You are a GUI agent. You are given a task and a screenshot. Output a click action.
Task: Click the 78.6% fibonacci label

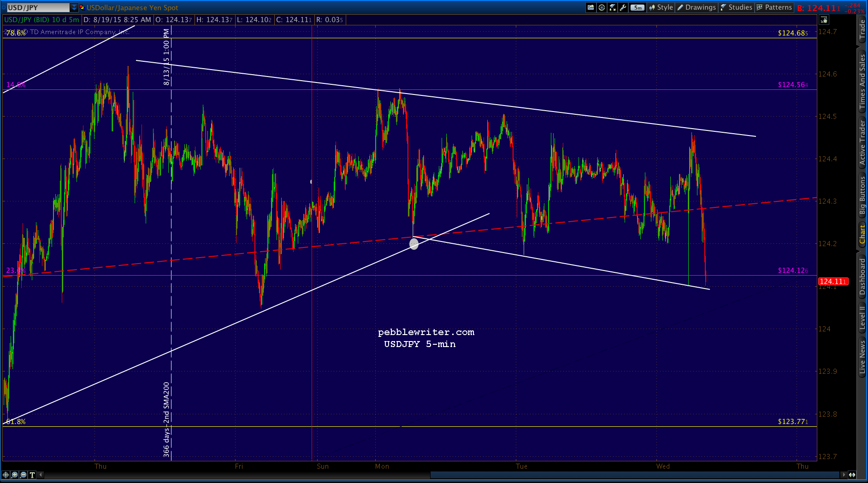16,33
